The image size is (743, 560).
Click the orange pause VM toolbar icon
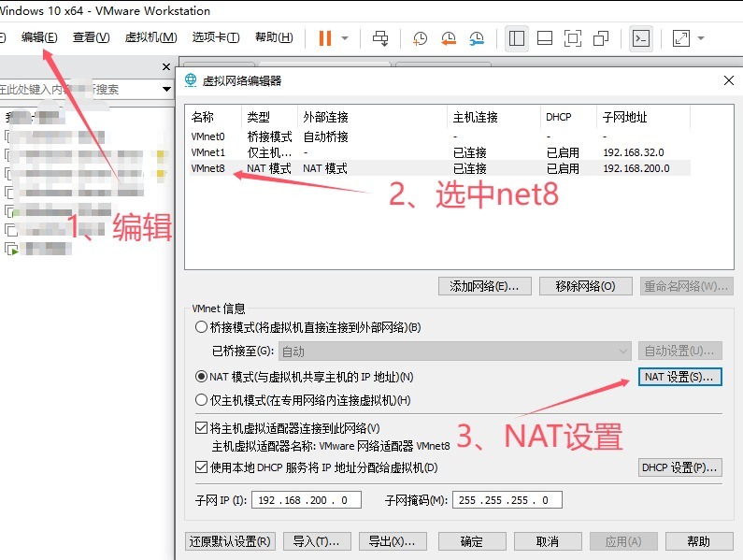324,38
